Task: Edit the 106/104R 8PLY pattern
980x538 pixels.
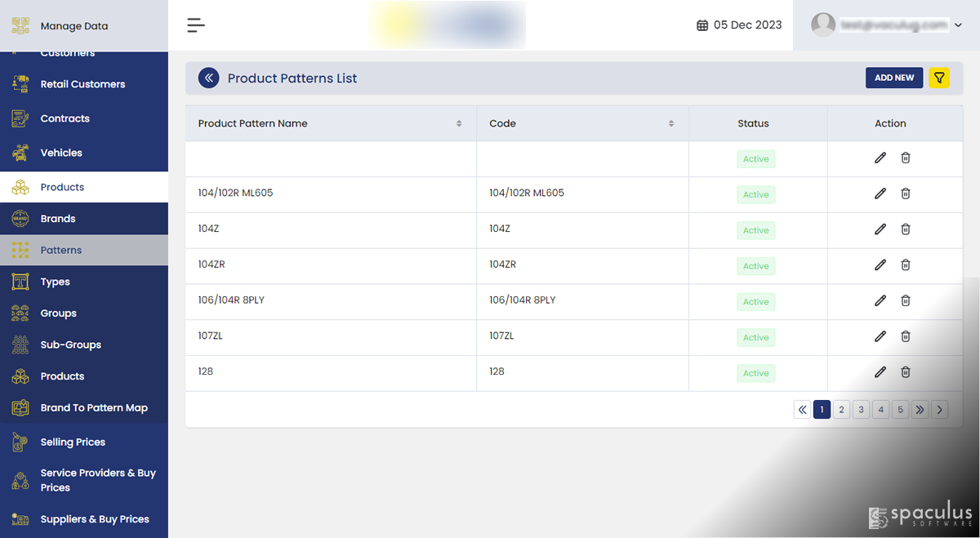Action: click(880, 300)
